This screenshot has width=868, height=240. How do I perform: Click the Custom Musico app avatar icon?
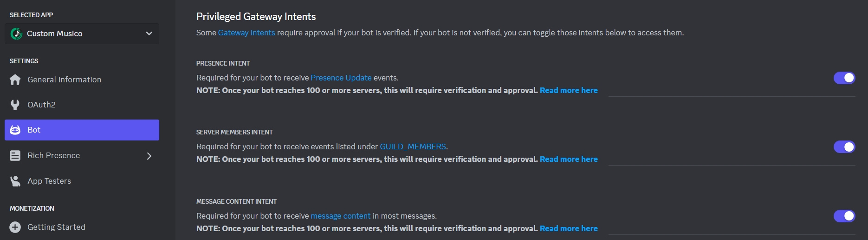17,33
